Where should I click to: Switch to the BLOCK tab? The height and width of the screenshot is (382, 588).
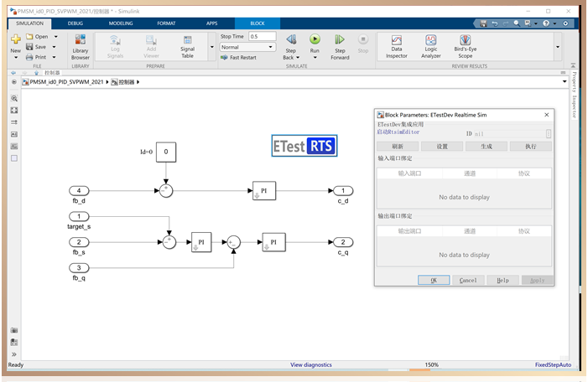pyautogui.click(x=258, y=23)
